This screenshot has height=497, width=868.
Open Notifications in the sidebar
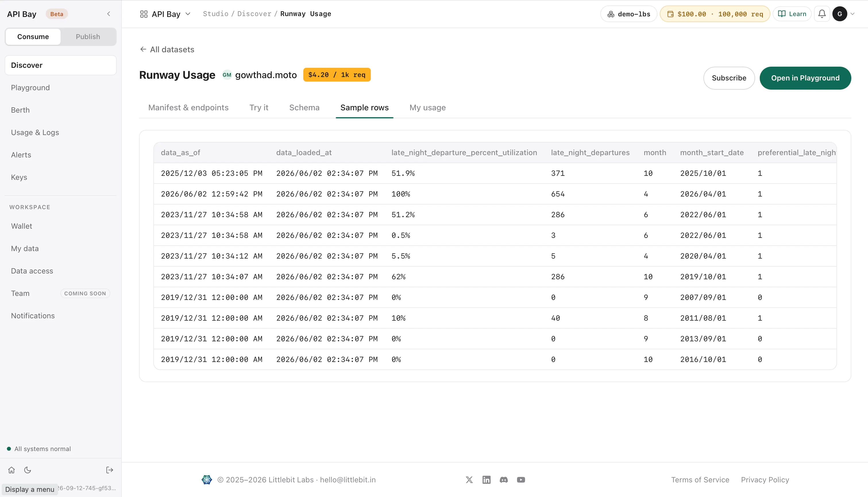coord(61,316)
